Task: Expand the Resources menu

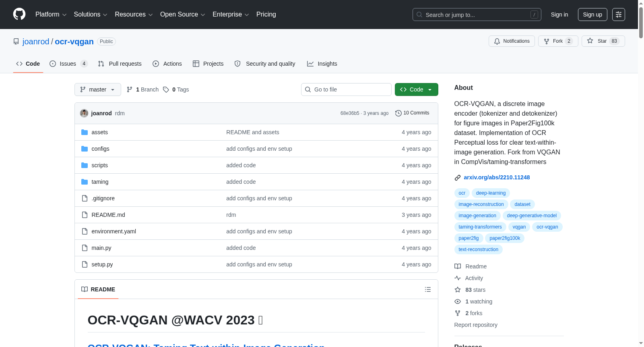Action: (x=134, y=15)
